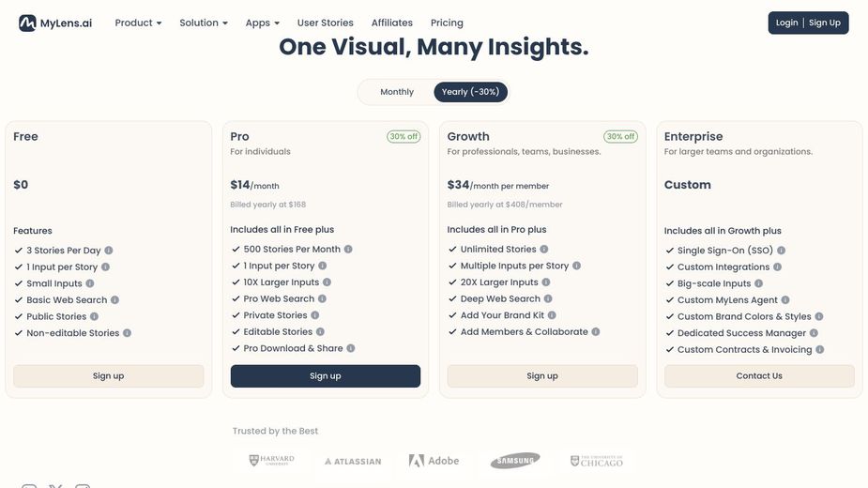Show info for Pro Download & Share
The image size is (868, 488).
pyautogui.click(x=351, y=348)
